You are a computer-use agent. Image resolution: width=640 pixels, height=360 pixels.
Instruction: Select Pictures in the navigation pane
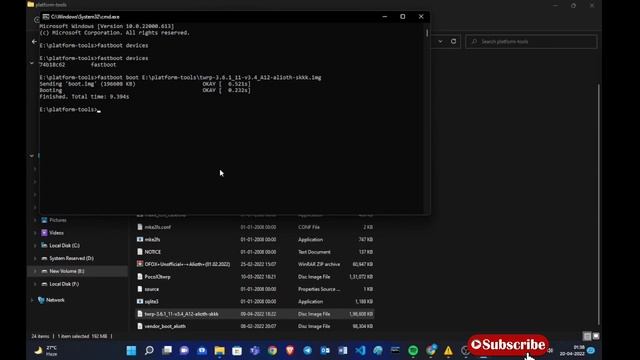pyautogui.click(x=58, y=220)
